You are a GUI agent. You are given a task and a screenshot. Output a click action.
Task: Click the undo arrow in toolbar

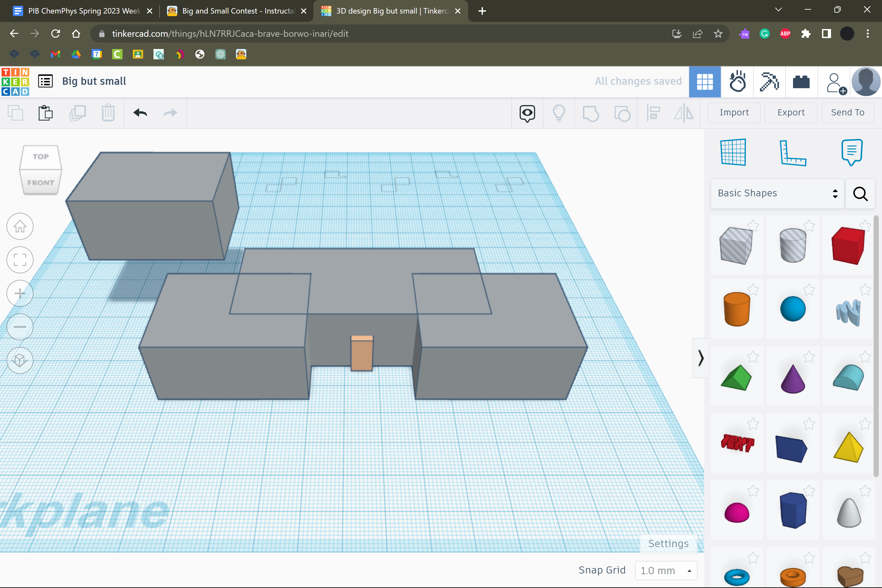click(140, 113)
